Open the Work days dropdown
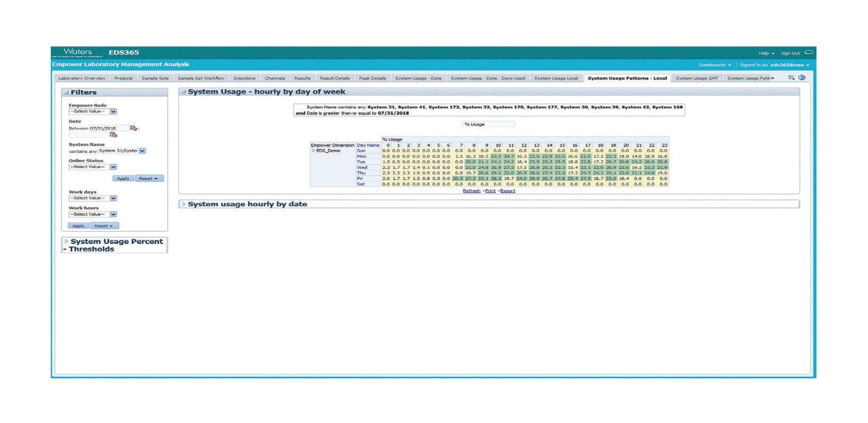The width and height of the screenshot is (868, 423). tap(113, 198)
